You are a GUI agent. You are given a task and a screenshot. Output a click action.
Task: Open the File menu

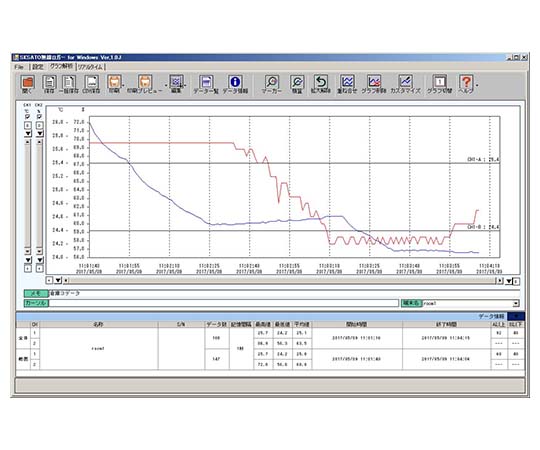point(19,67)
